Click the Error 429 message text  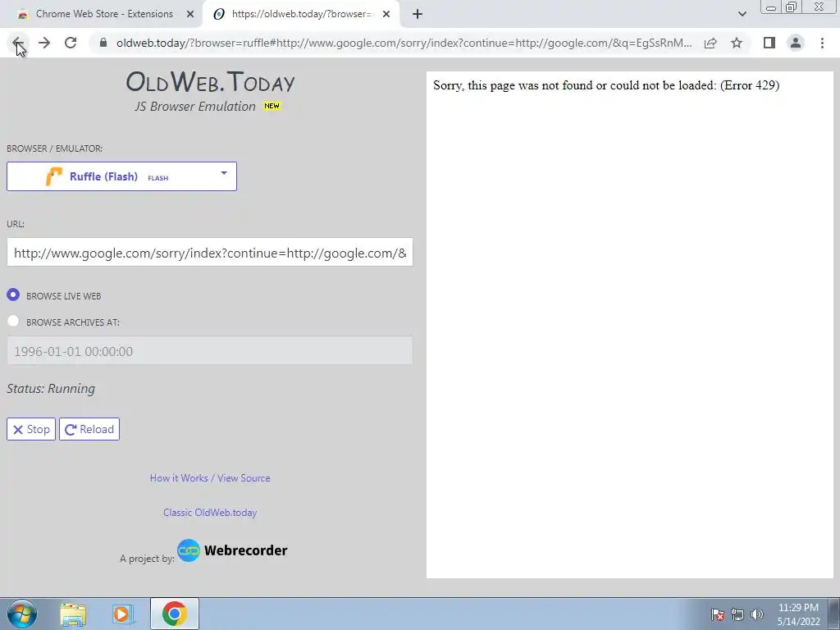[x=606, y=85]
